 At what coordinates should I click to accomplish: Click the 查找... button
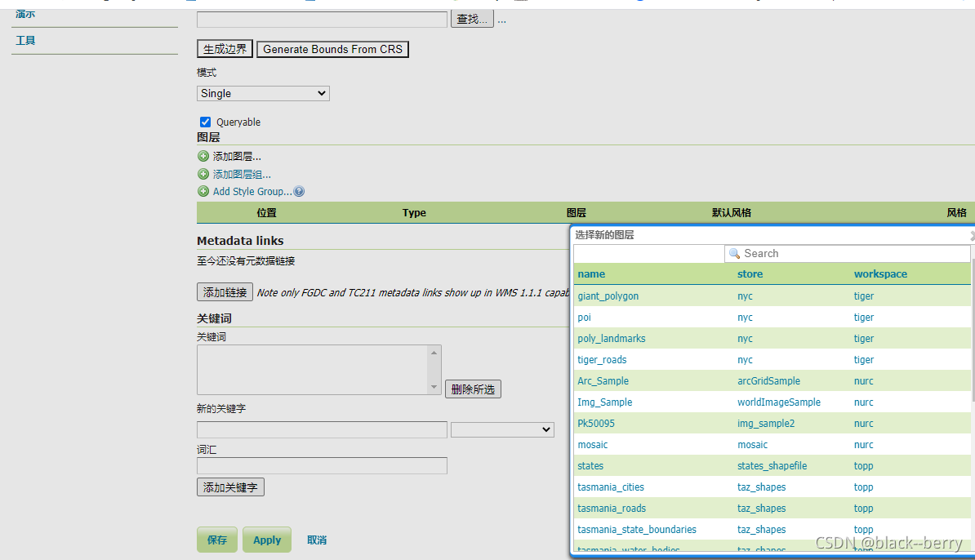click(x=472, y=19)
